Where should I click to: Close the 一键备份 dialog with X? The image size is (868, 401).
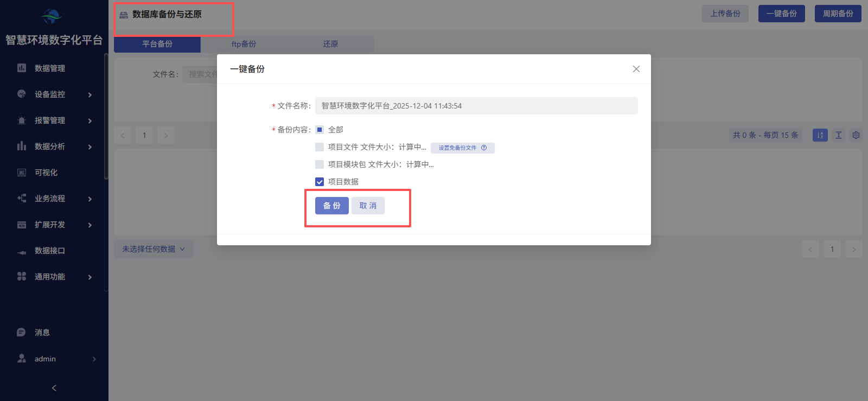pos(636,69)
